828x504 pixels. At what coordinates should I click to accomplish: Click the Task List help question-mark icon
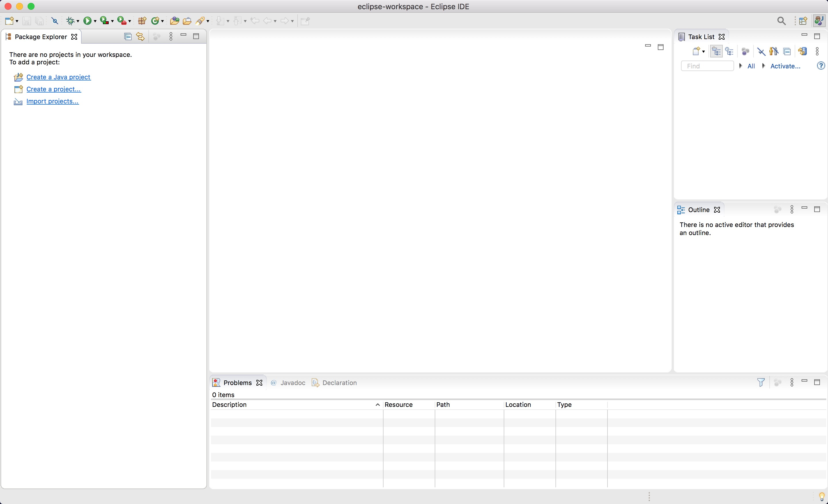click(x=821, y=66)
